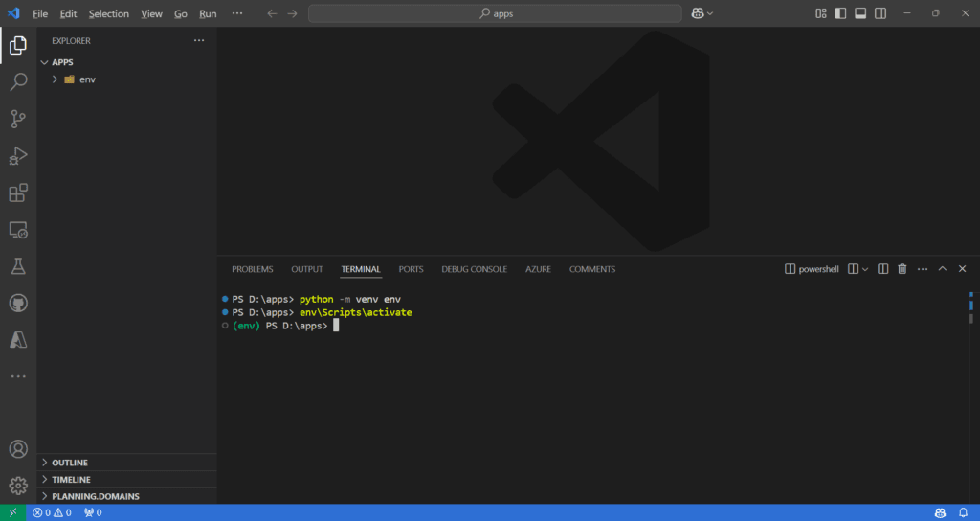The height and width of the screenshot is (521, 980).
Task: Open the File menu
Action: pyautogui.click(x=40, y=13)
